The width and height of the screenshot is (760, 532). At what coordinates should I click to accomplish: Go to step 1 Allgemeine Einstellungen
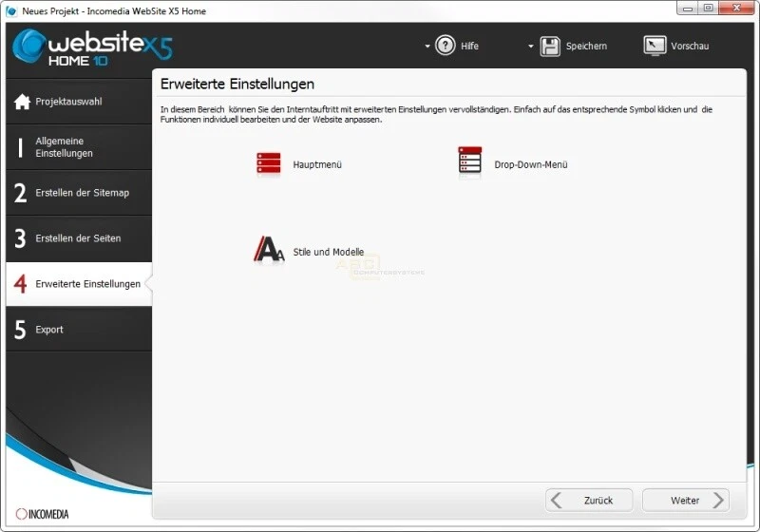[79, 147]
